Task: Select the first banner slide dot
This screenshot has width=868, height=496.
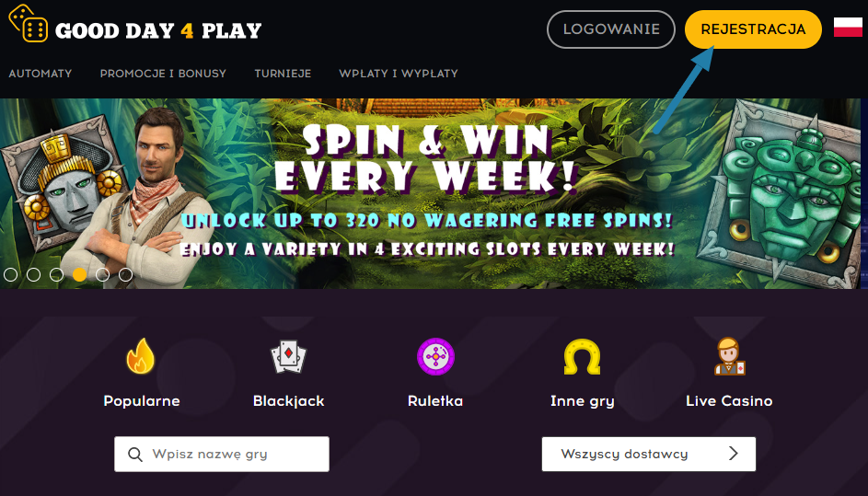Action: tap(10, 274)
